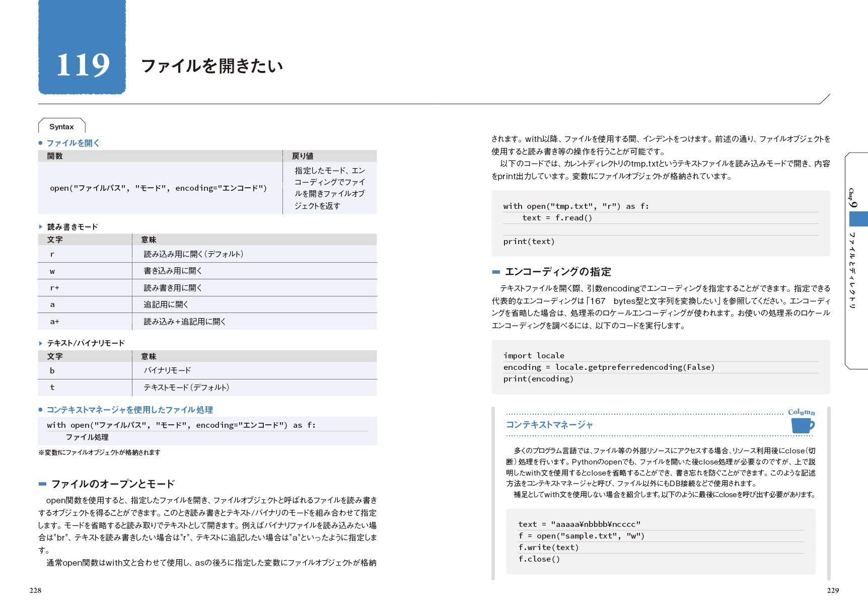Click the section heading ファイルのオープンとモード

(113, 484)
